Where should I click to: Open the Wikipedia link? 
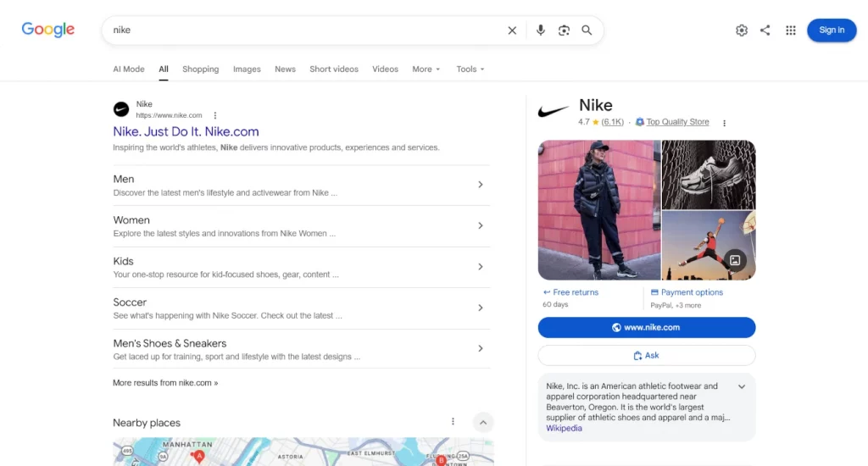(564, 429)
